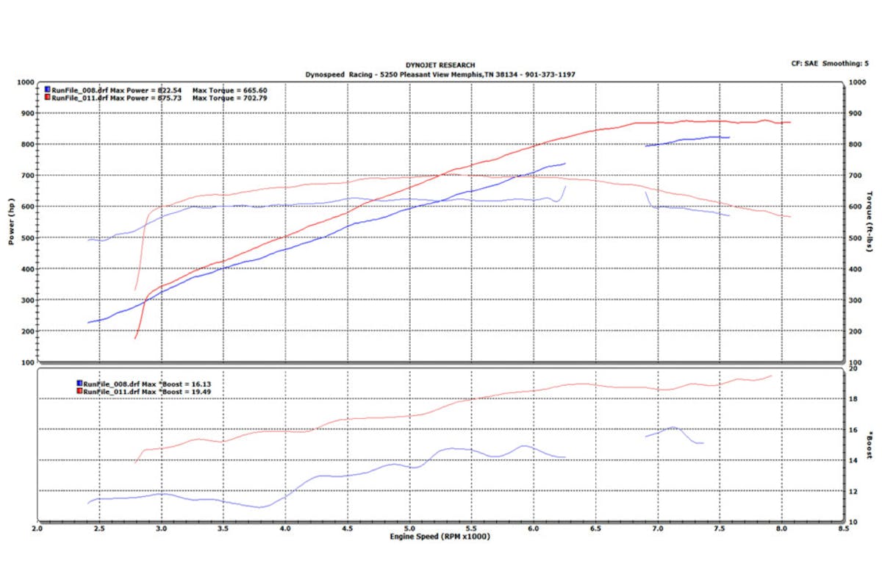Click the 1000 tick on the power axis
The height and width of the screenshot is (588, 882).
[x=24, y=82]
